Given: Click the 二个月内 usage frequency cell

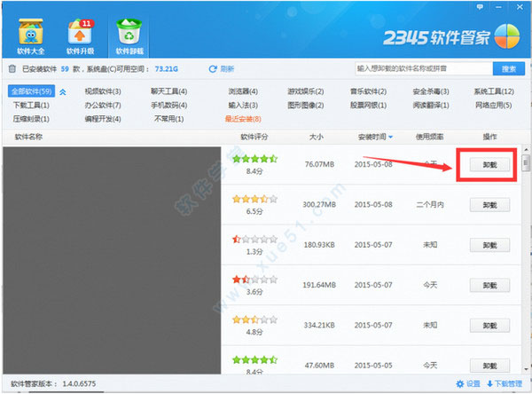Looking at the screenshot, I should pos(430,204).
